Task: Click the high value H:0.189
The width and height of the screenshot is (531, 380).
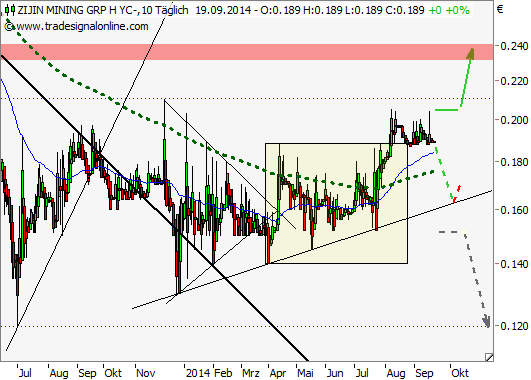Action: click(x=322, y=10)
